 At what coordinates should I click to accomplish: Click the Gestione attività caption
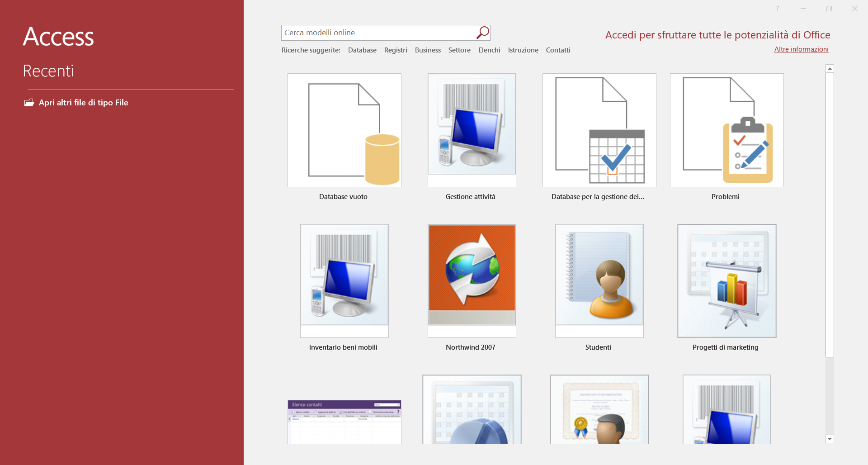click(471, 197)
